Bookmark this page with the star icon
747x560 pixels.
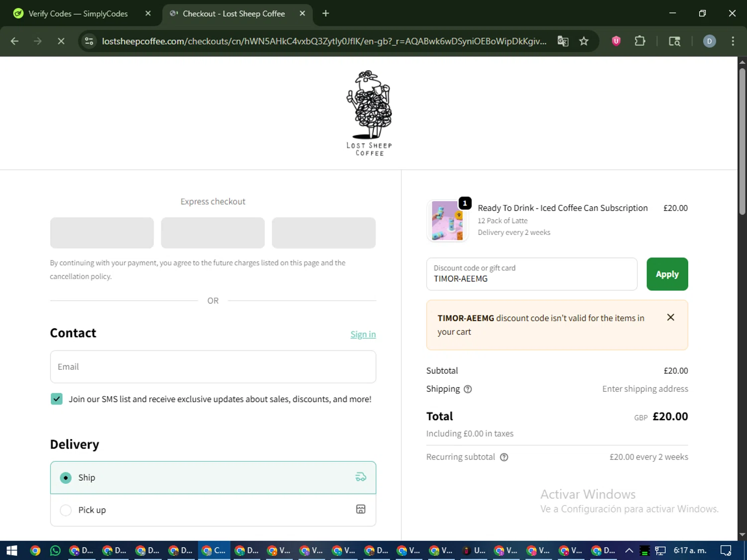pyautogui.click(x=584, y=41)
